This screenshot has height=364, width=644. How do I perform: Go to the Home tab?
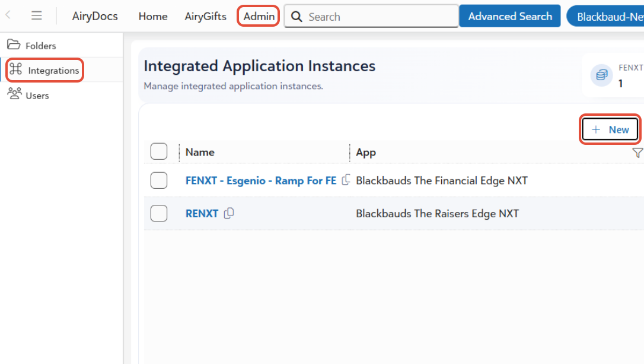click(x=153, y=17)
